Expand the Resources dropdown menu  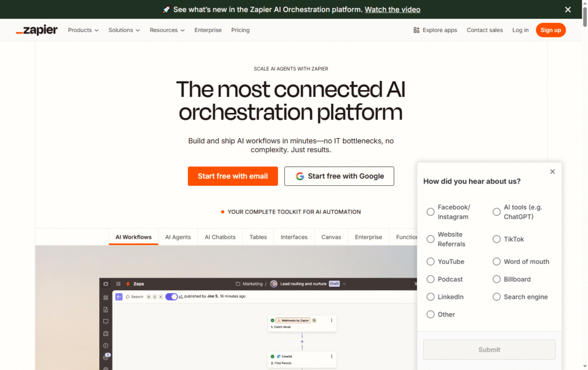pyautogui.click(x=167, y=30)
